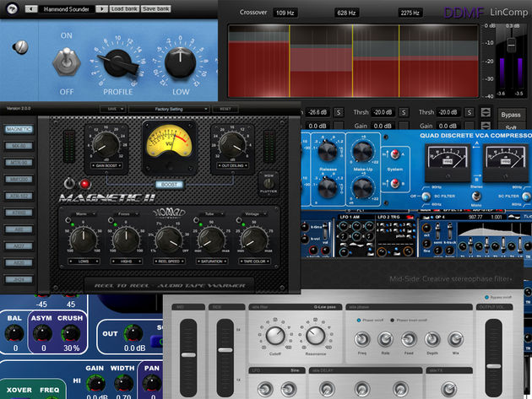Select the A80 tape model tab
Screen dimensions: 532x399
pos(19,229)
